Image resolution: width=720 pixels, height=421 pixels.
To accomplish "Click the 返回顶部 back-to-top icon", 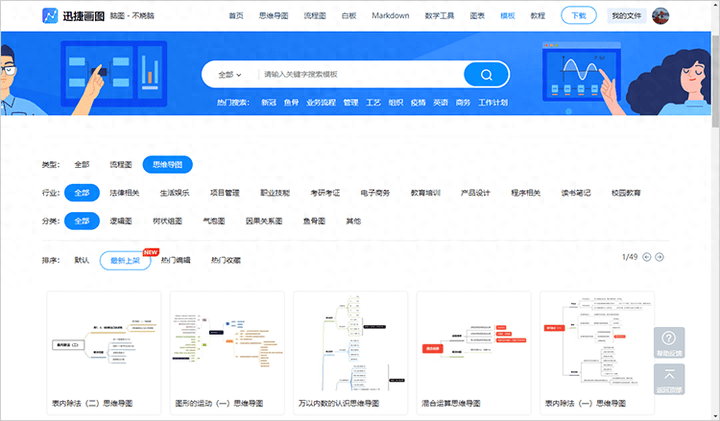I will coord(669,376).
